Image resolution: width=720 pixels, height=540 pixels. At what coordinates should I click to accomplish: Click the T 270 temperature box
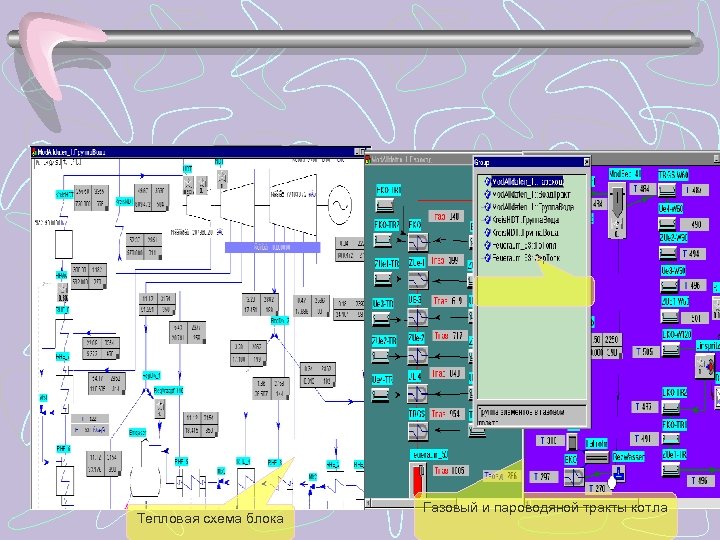597,489
